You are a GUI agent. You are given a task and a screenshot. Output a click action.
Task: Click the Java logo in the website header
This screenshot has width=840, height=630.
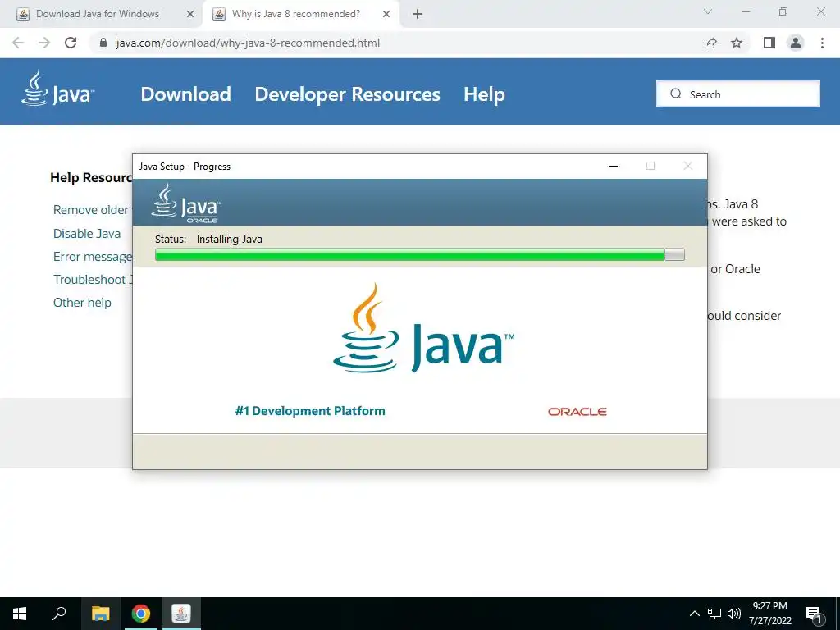pos(58,89)
